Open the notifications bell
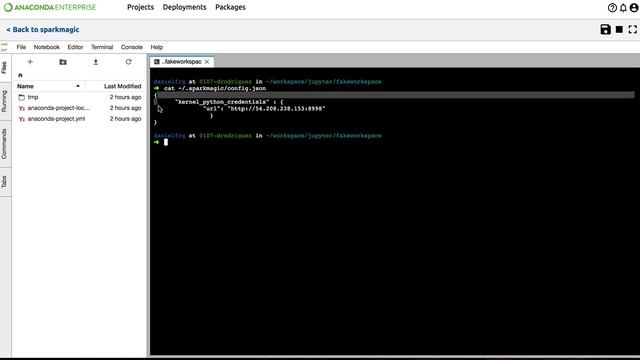The width and height of the screenshot is (640, 360). pos(623,8)
